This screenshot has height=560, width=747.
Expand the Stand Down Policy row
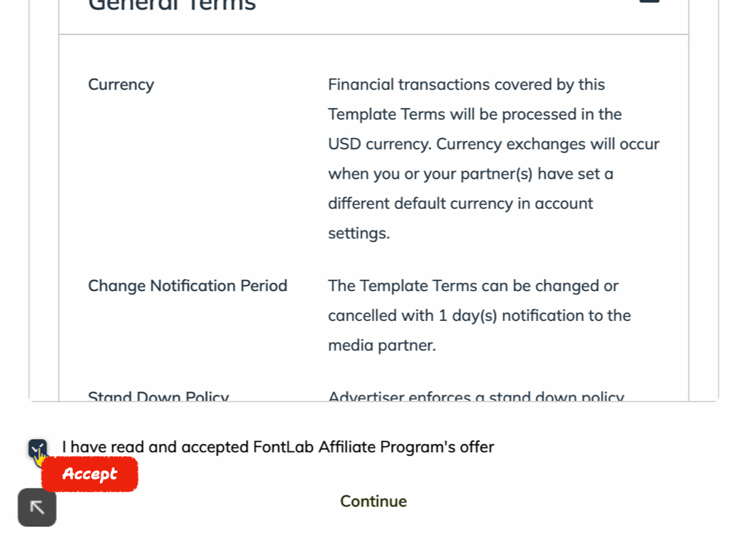(x=158, y=397)
